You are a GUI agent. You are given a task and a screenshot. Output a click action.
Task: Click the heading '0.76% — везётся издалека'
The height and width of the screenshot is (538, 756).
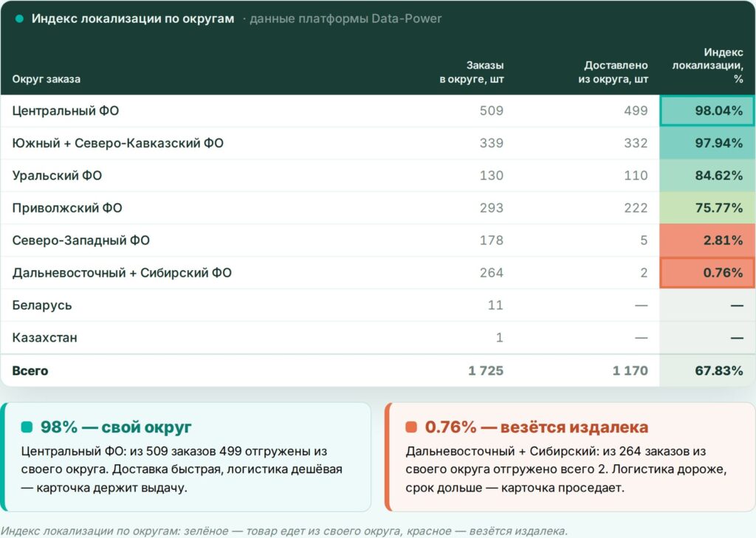pos(536,427)
